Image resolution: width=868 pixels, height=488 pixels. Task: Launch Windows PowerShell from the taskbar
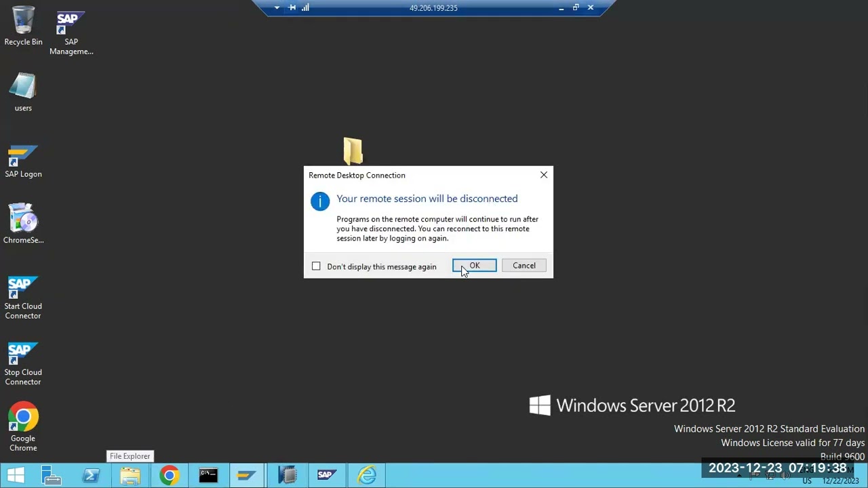click(x=91, y=475)
